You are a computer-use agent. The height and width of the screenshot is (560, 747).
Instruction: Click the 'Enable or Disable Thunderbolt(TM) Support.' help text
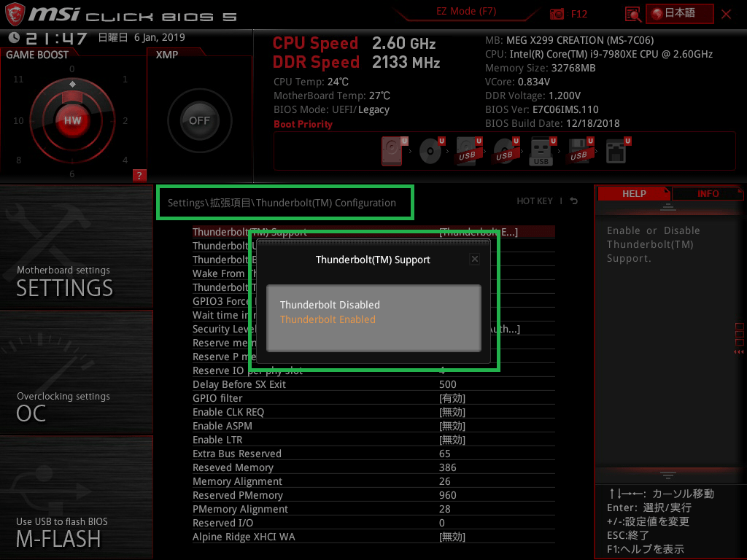click(653, 244)
